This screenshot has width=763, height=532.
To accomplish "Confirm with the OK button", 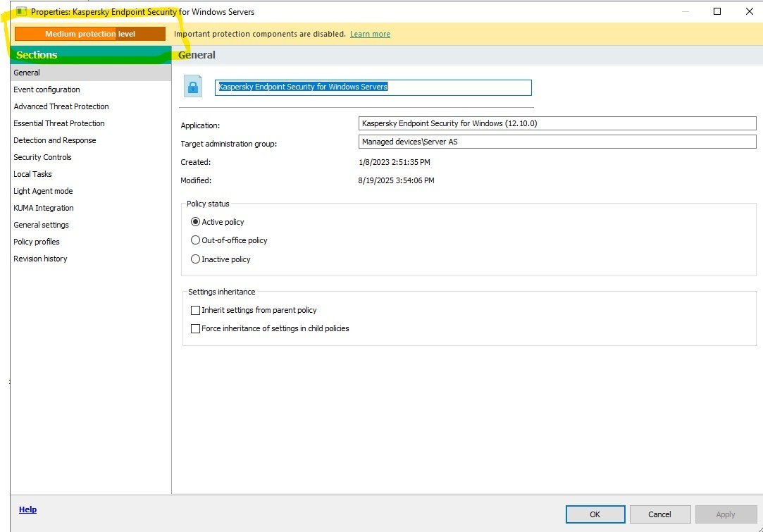I will click(595, 514).
